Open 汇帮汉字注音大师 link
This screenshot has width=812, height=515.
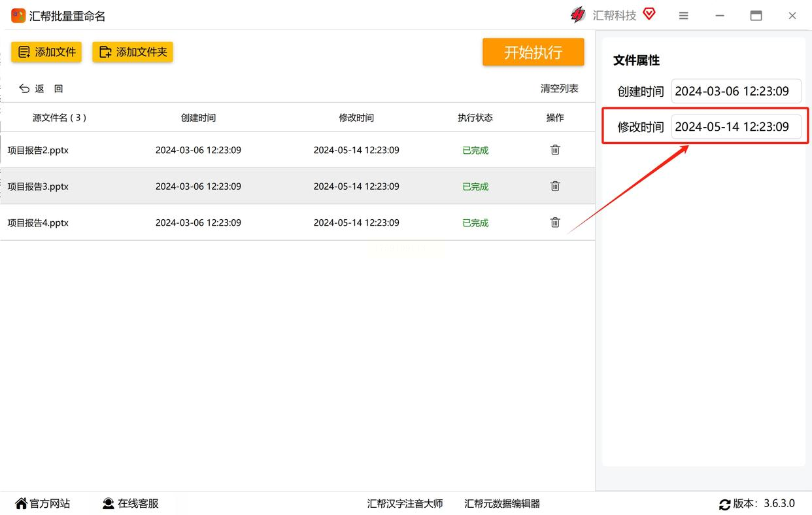click(405, 503)
